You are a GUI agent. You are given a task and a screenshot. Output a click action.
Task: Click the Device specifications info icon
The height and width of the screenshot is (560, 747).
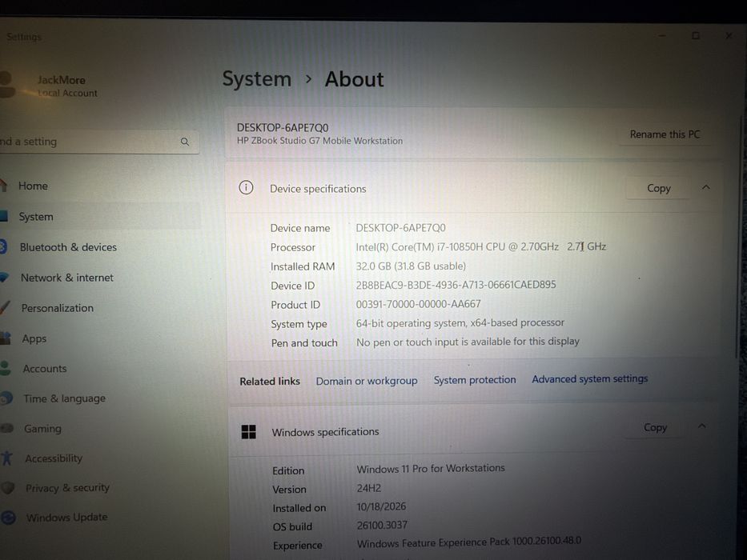click(246, 188)
